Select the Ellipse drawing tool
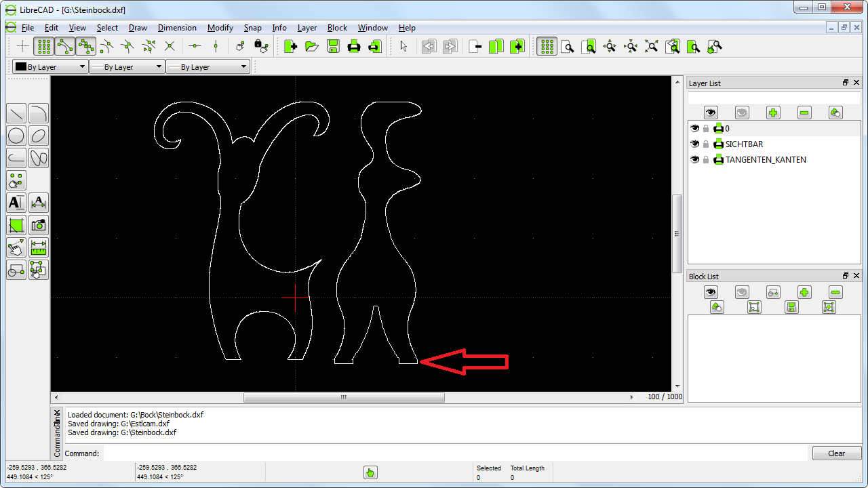Viewport: 868px width, 488px height. tap(39, 136)
